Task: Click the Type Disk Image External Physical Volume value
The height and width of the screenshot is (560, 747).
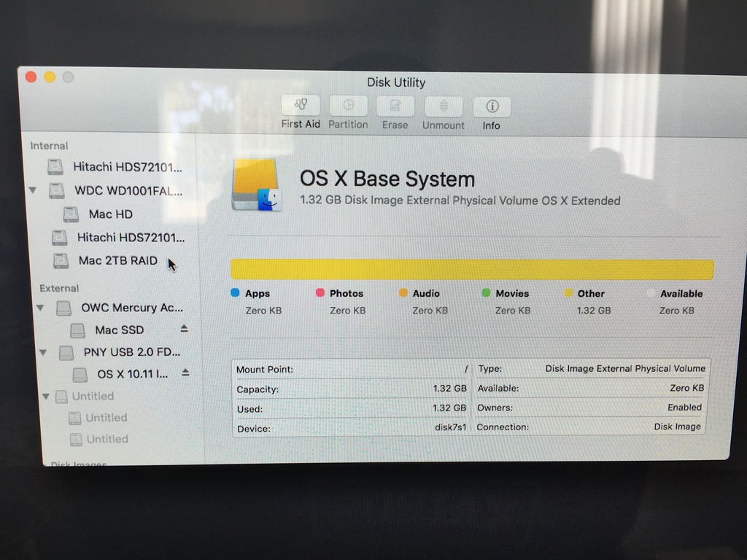Action: 625,368
